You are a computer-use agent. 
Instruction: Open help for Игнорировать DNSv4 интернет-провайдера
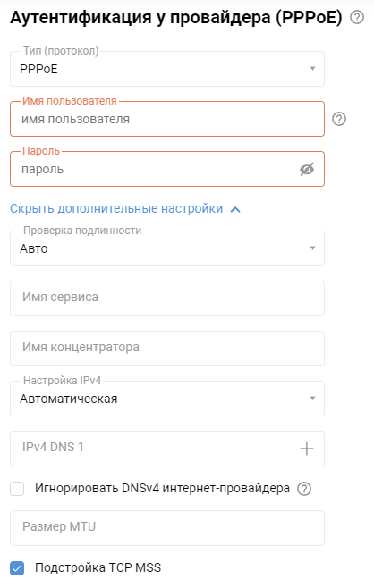click(x=304, y=489)
